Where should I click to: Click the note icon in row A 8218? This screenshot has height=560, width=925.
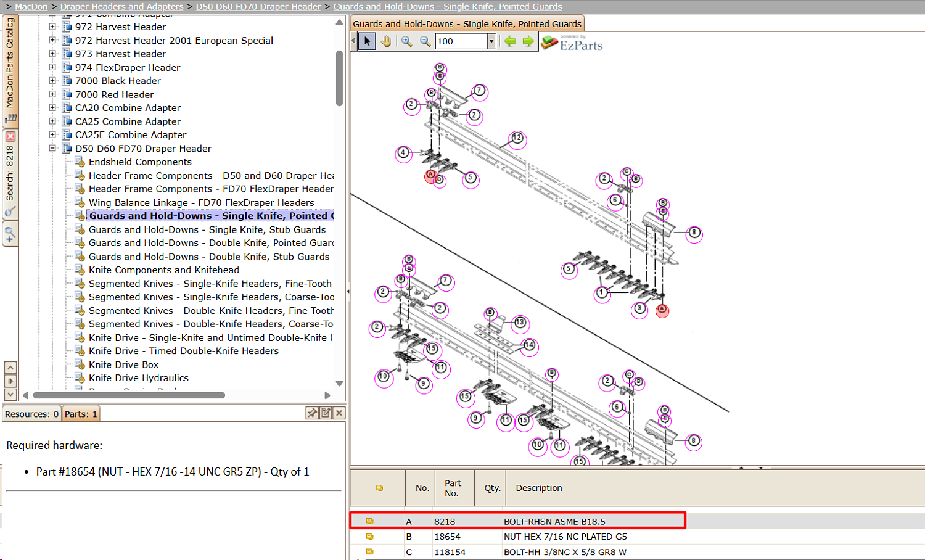click(370, 521)
